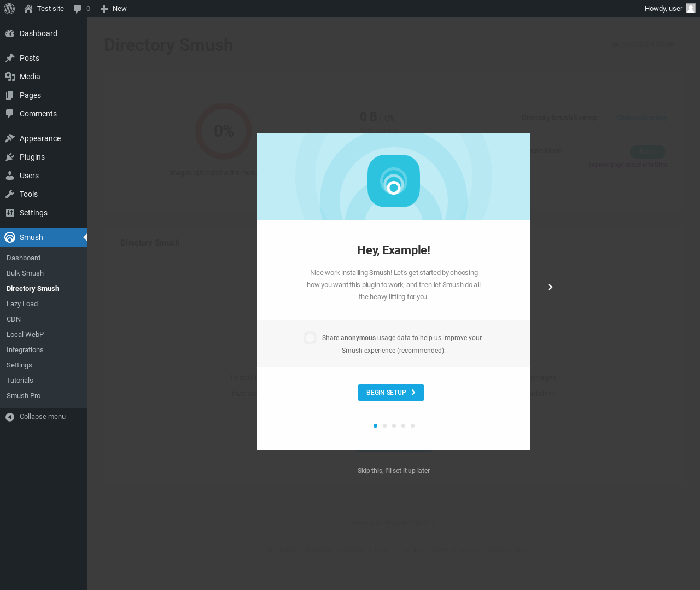The image size is (700, 590).
Task: Open the Smush top-level menu
Action: [x=44, y=237]
